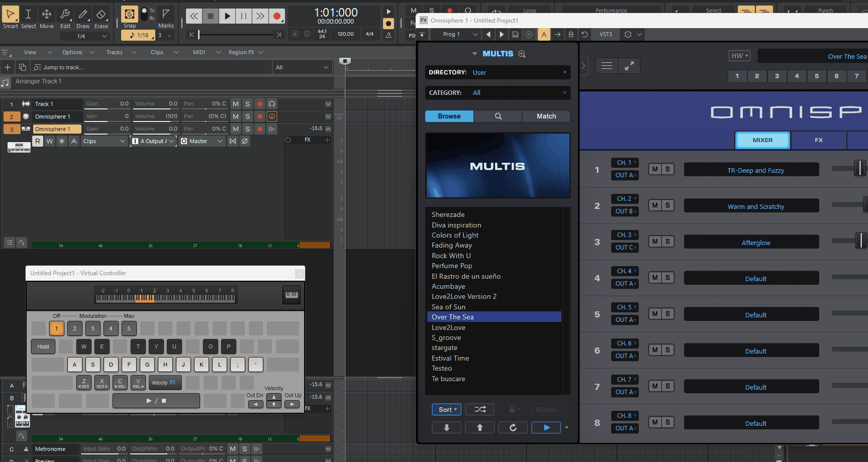Open the Sort dropdown
868x462 pixels.
point(446,409)
